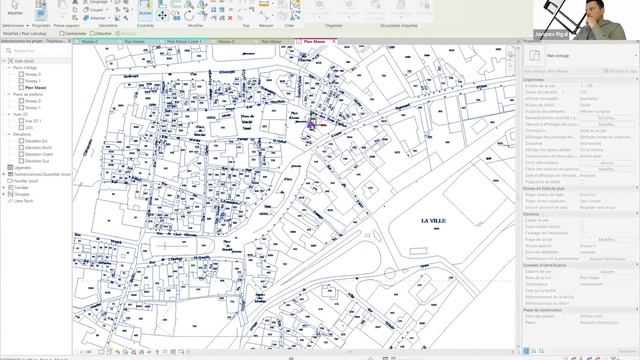Image resolution: width=640 pixels, height=360 pixels.
Task: Click the Activer controls button
Action: tap(145, 9)
